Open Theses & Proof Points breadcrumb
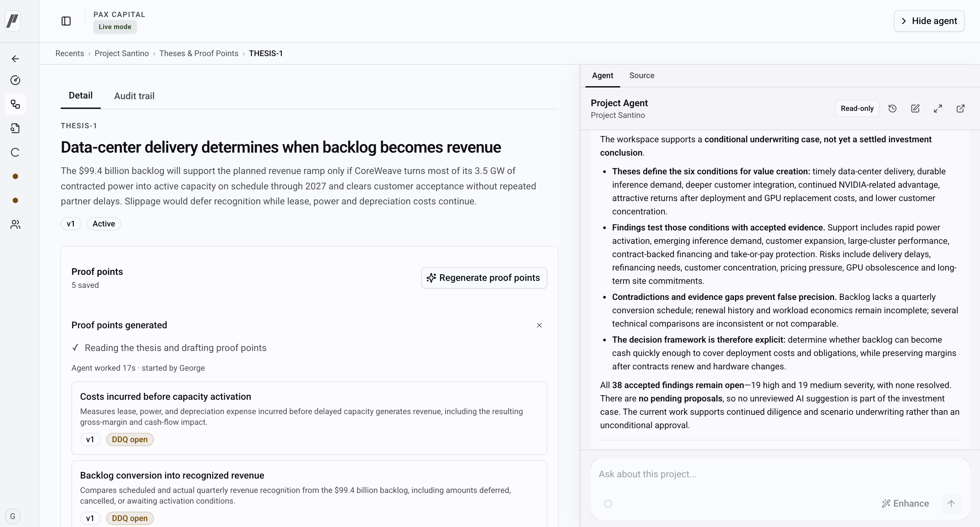The height and width of the screenshot is (527, 980). pyautogui.click(x=199, y=53)
